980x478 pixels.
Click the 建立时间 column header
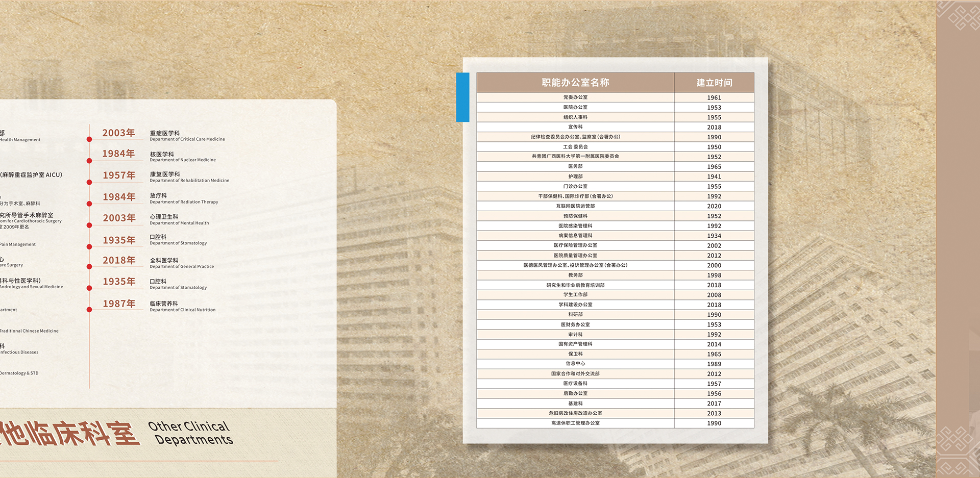714,83
